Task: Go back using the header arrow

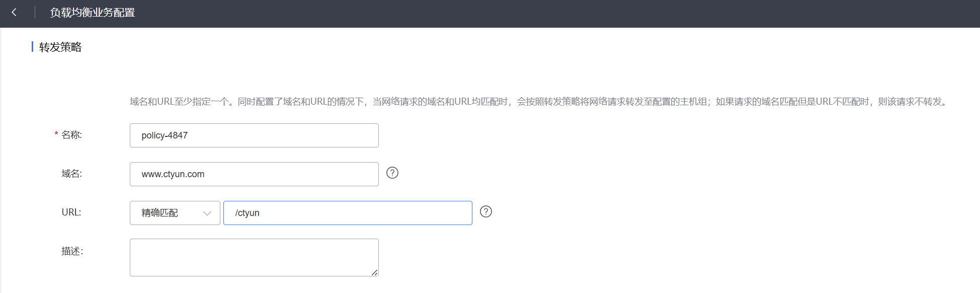Action: pyautogui.click(x=14, y=13)
